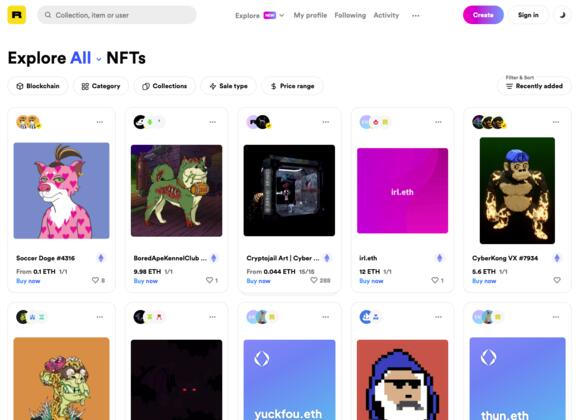The image size is (580, 420).
Task: Click Ethereum icon on CyberKong VX #7934 card
Action: pyautogui.click(x=557, y=258)
